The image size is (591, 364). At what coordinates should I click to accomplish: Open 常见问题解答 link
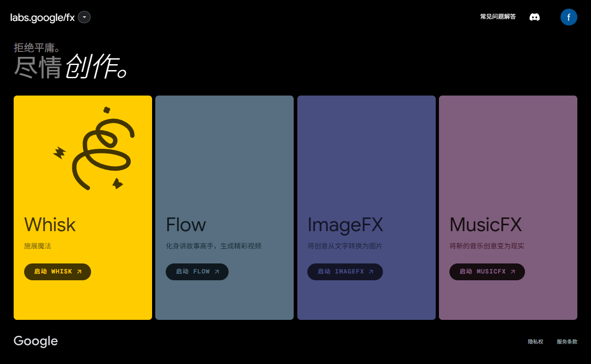[498, 17]
